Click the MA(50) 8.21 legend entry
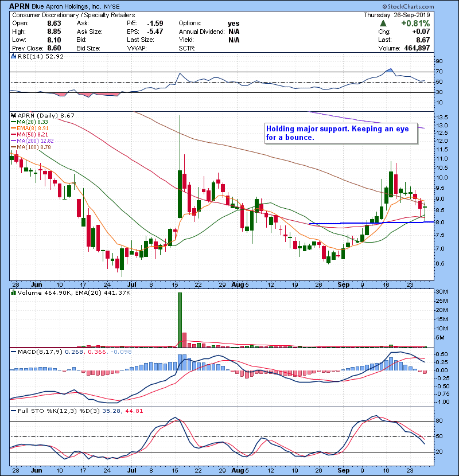The height and width of the screenshot is (476, 459). [29, 134]
